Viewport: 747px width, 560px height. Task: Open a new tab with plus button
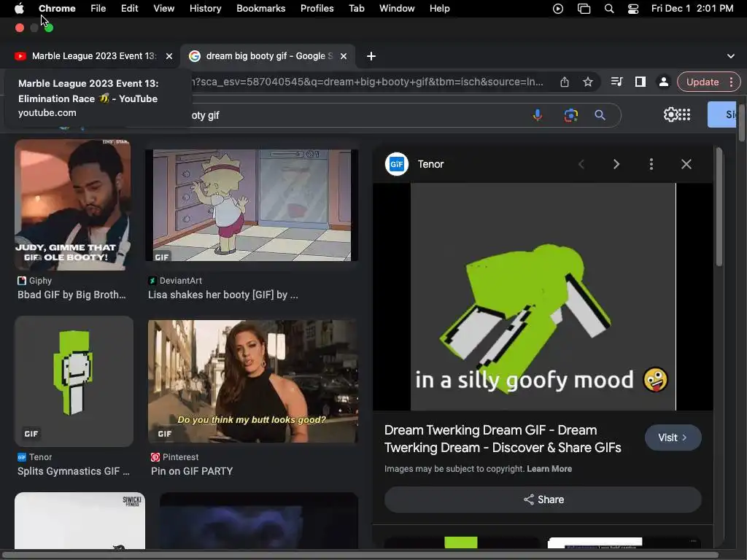click(371, 56)
